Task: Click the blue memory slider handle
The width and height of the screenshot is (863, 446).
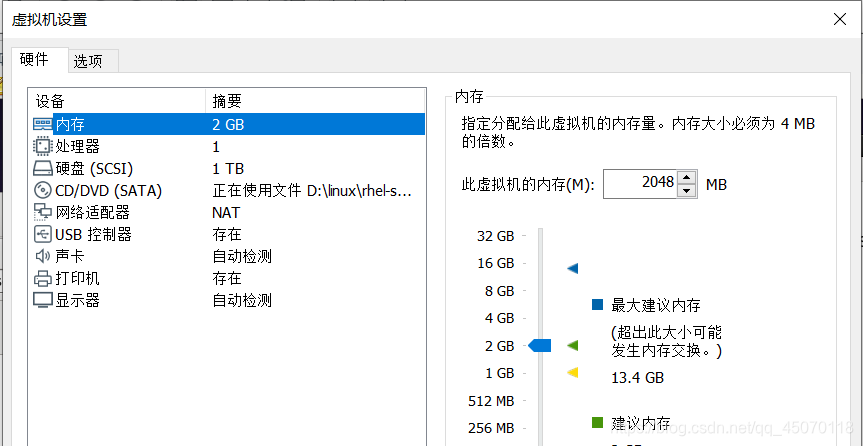Action: (539, 346)
